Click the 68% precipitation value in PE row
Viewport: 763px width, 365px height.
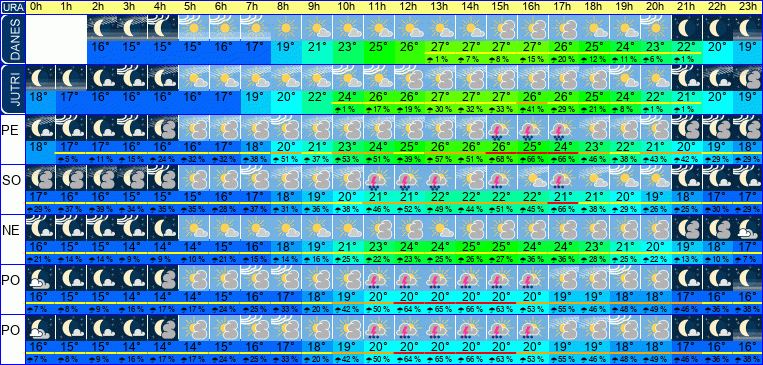(501, 159)
